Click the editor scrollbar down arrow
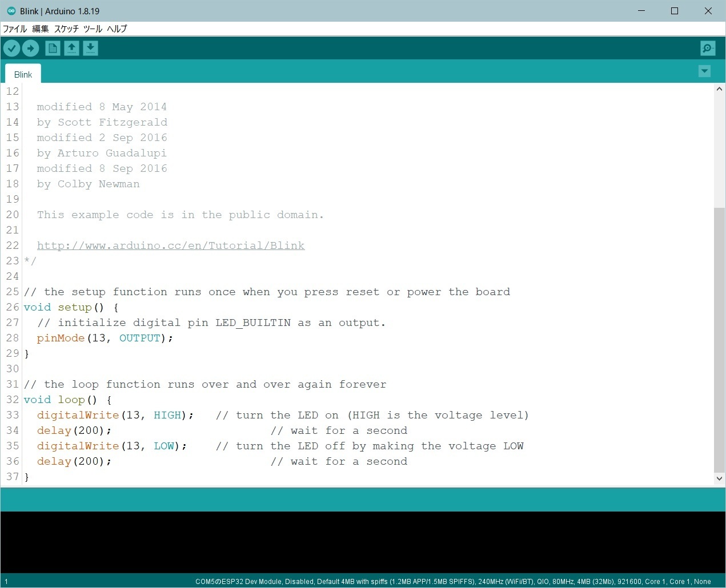The width and height of the screenshot is (726, 588). tap(719, 479)
